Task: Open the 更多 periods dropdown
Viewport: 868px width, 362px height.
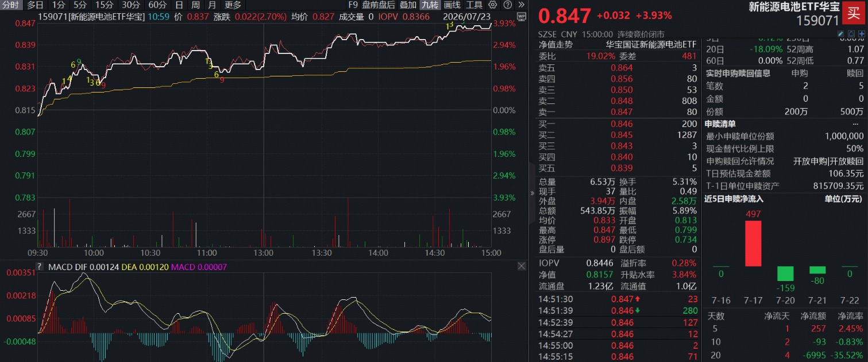Action: [233, 5]
